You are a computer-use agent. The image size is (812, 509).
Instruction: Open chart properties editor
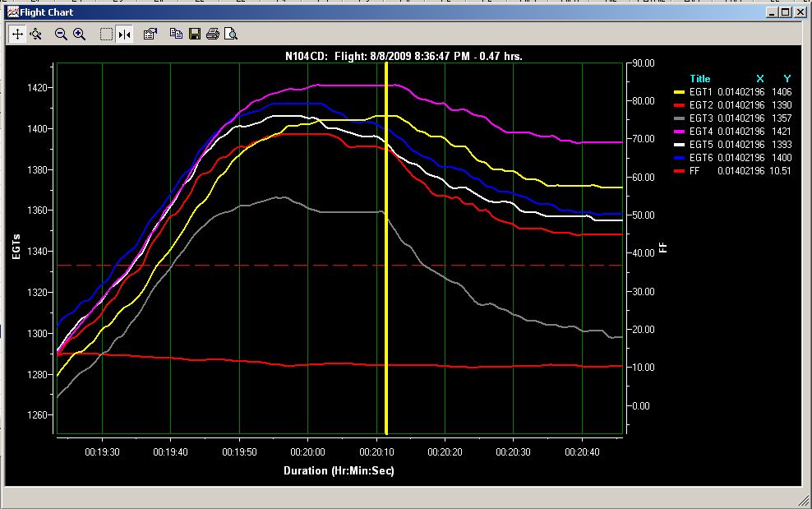pyautogui.click(x=150, y=35)
